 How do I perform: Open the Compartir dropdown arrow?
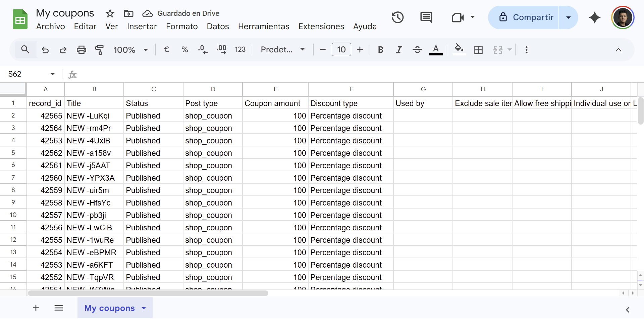[x=569, y=17]
